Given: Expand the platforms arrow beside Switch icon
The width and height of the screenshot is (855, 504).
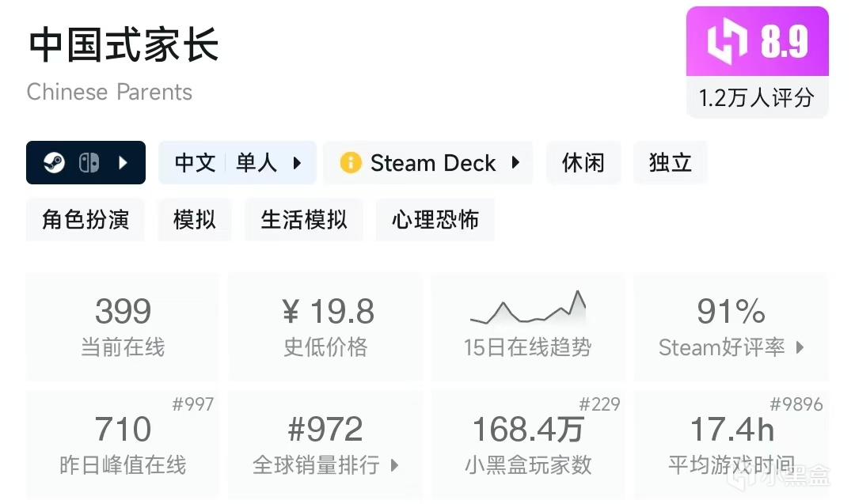Looking at the screenshot, I should coord(123,163).
